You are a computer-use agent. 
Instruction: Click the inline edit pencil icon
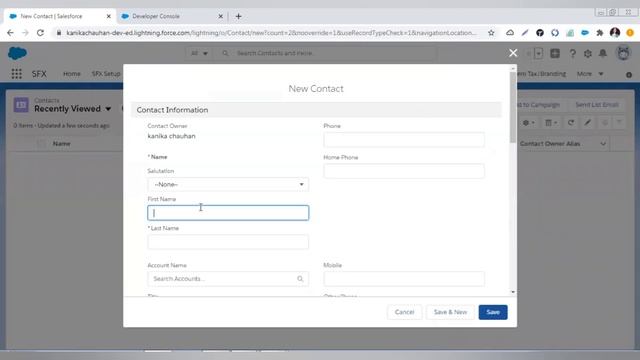click(x=588, y=123)
